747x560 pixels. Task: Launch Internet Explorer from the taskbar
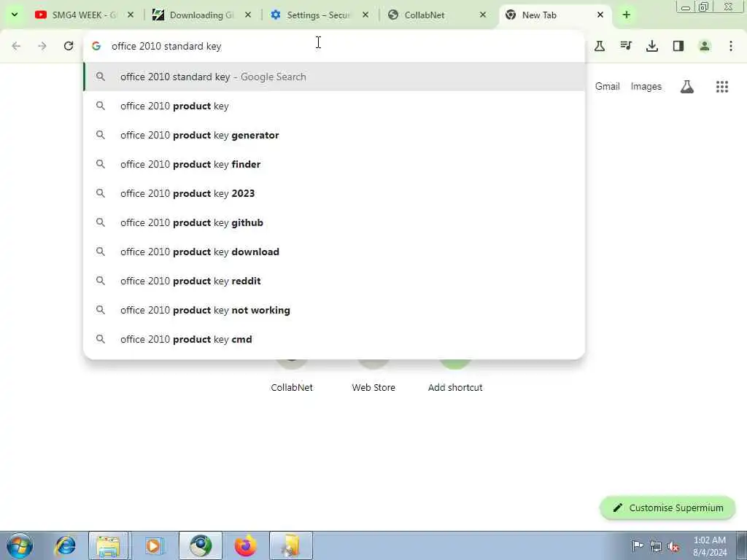[65, 545]
